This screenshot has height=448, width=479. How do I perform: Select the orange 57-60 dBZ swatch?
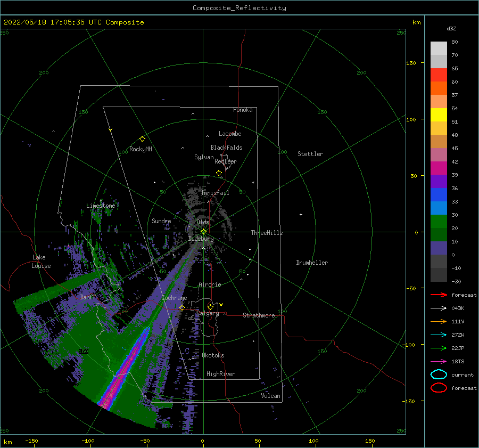click(439, 88)
